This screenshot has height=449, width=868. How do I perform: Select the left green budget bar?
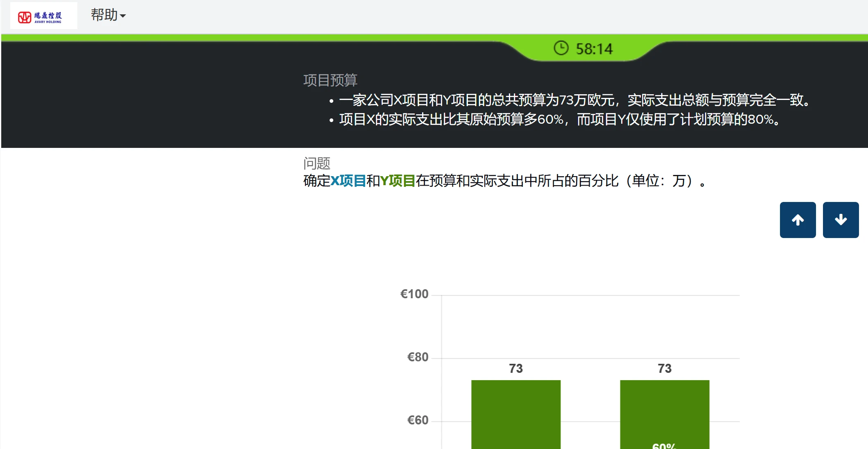(x=515, y=414)
